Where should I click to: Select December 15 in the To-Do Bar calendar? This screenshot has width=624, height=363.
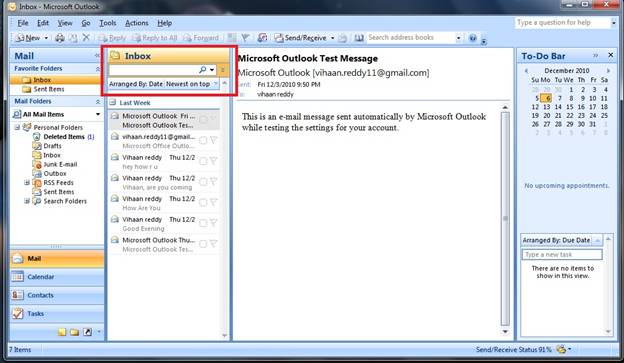pyautogui.click(x=569, y=107)
